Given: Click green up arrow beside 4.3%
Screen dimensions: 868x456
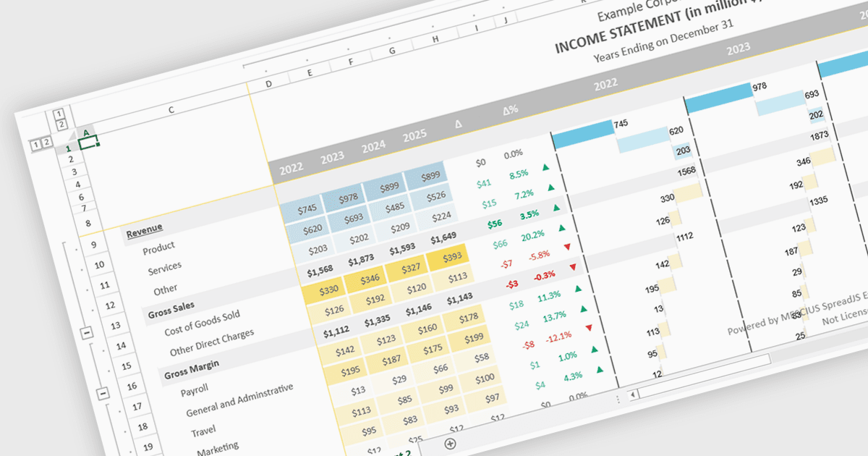Looking at the screenshot, I should [600, 369].
